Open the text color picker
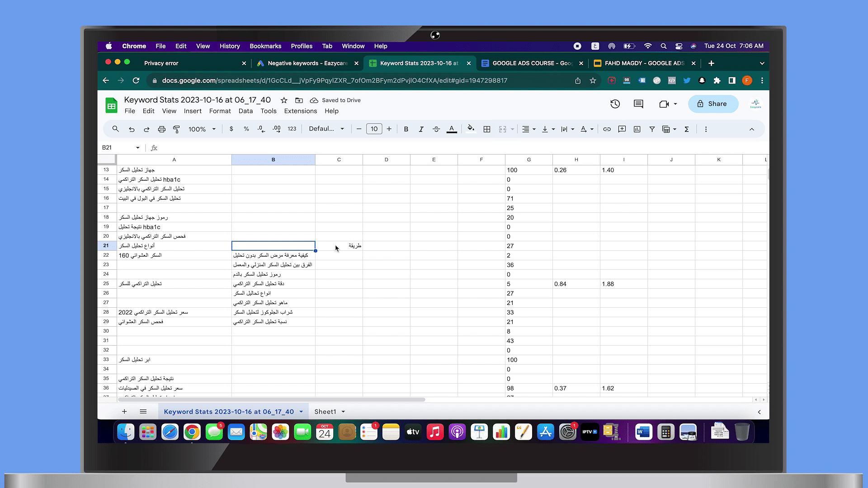The image size is (868, 488). pos(452,129)
